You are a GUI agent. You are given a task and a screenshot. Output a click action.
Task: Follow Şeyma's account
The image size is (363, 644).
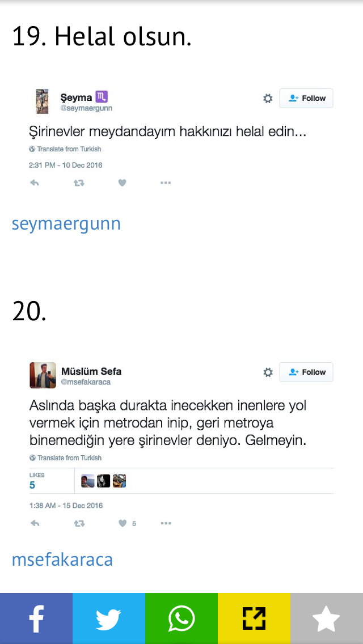click(x=306, y=98)
